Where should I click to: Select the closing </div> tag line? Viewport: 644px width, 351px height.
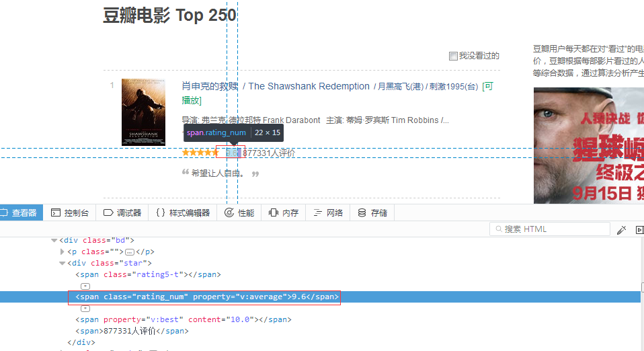(81, 342)
